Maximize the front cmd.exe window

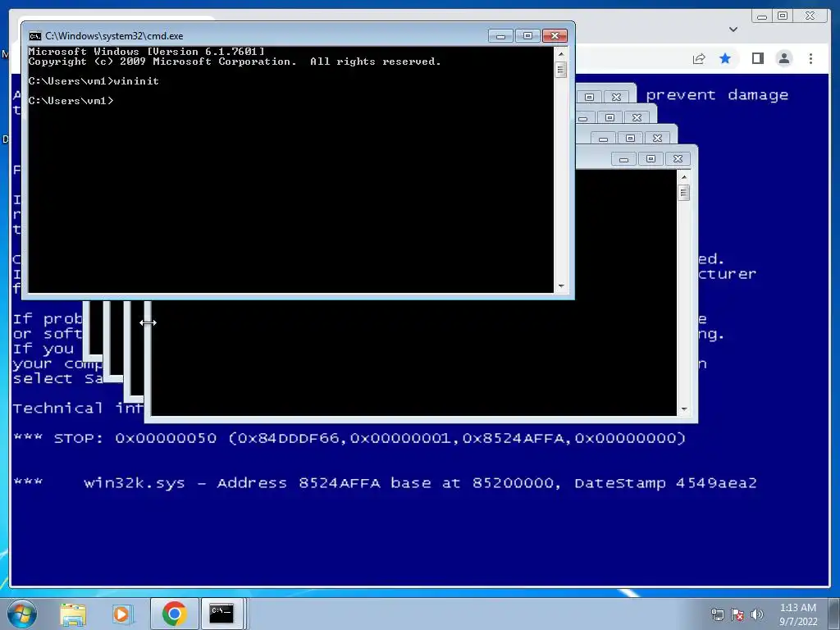pos(527,36)
